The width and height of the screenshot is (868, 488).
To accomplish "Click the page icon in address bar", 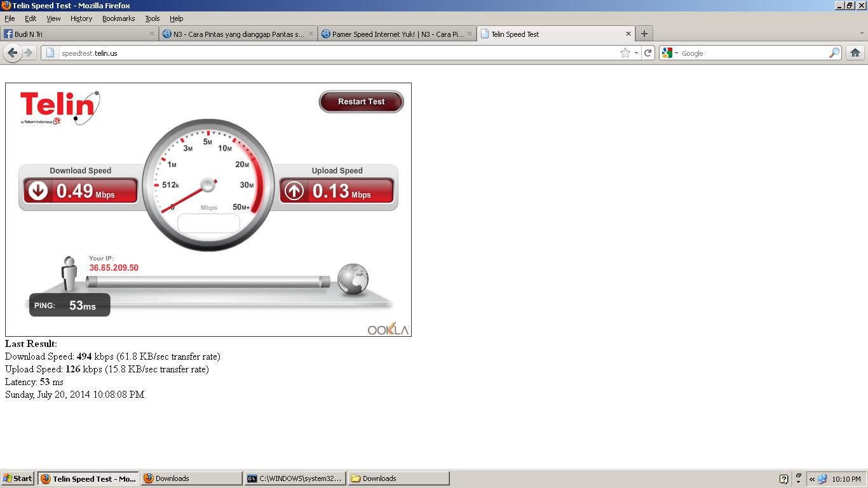I will coord(51,53).
